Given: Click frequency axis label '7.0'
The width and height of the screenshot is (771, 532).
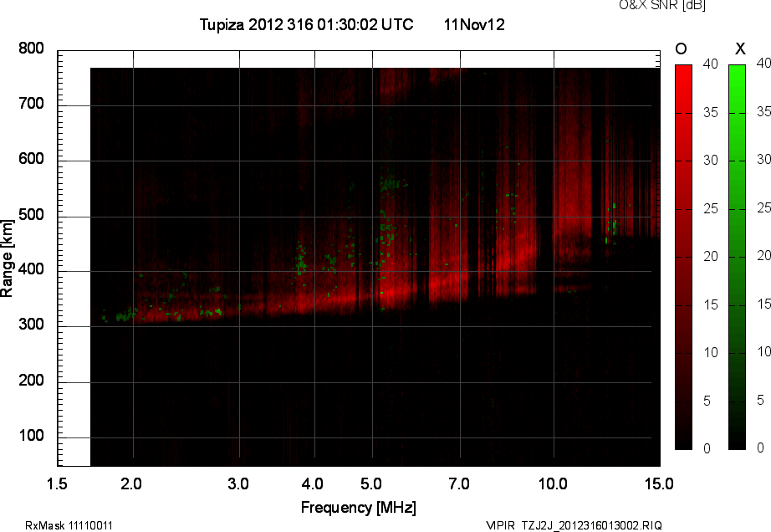Looking at the screenshot, I should (459, 483).
